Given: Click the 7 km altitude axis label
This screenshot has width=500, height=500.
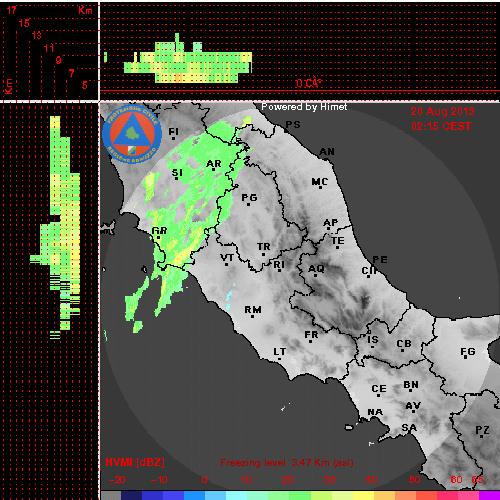Looking at the screenshot, I should pos(72,73).
